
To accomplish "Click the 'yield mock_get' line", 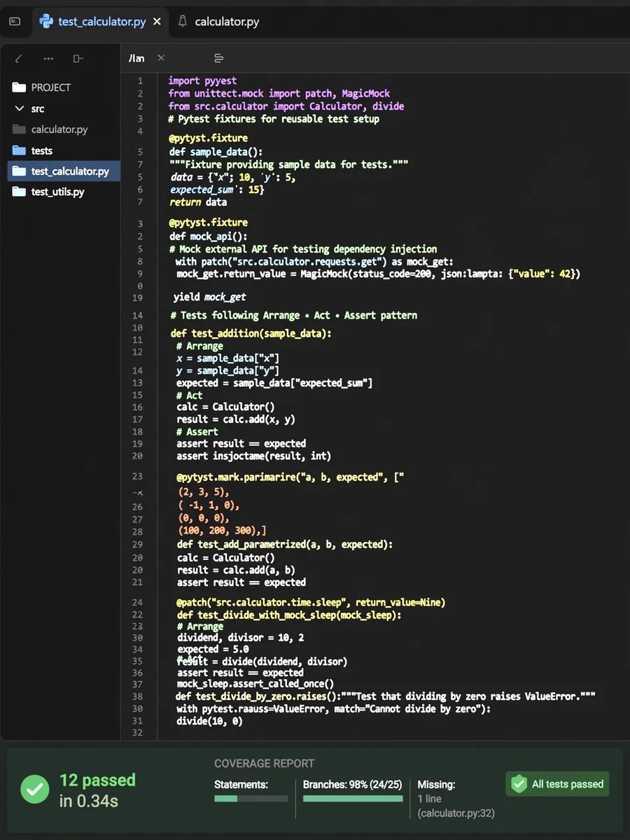I will 210,297.
